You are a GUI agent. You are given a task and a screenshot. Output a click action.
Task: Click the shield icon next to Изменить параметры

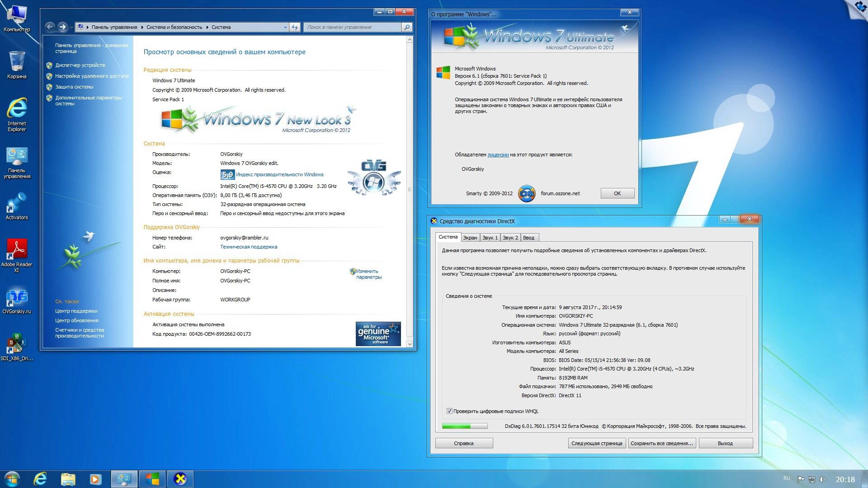point(353,272)
